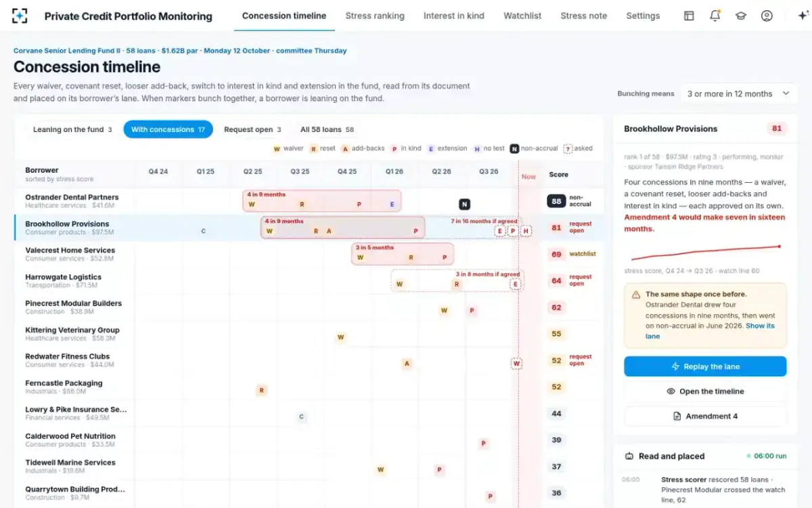Select the asked W marker on Redwater Fitness lane

(516, 364)
